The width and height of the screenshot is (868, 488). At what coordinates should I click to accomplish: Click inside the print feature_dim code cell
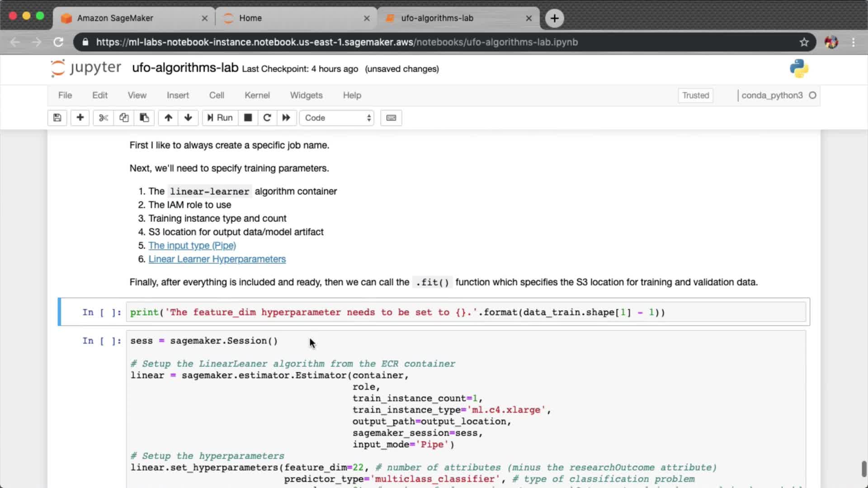(466, 312)
